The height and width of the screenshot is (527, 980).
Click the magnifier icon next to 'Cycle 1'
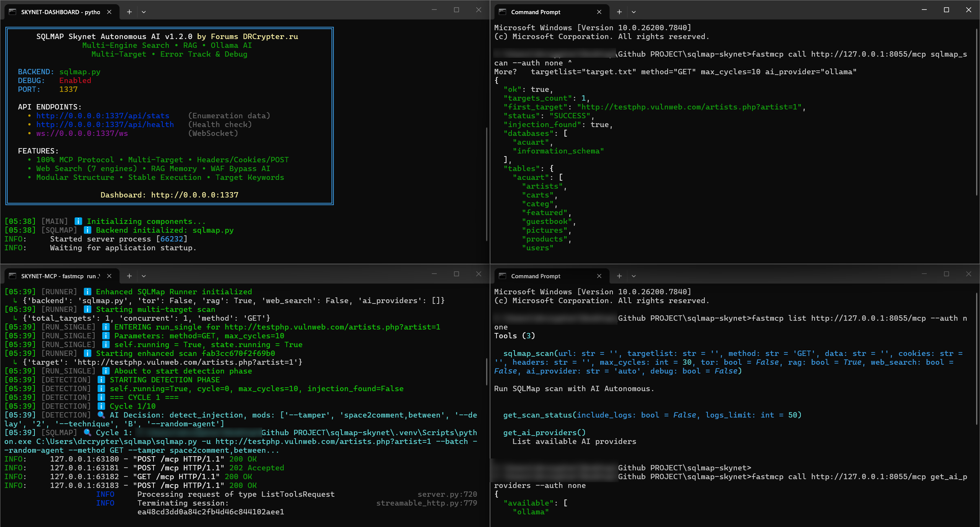[x=87, y=432]
